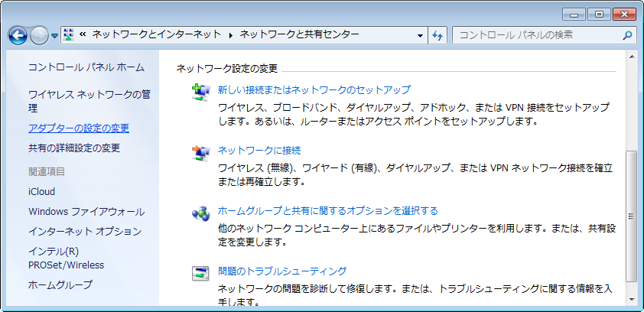
Task: Open ワイヤレス ネットワークの管理 link
Action: click(x=89, y=102)
